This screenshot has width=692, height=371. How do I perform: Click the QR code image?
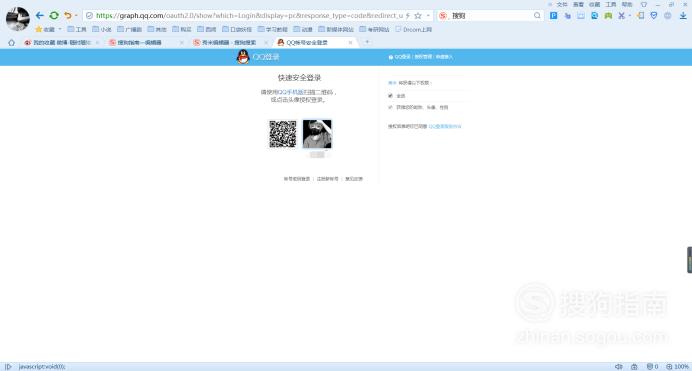(283, 134)
